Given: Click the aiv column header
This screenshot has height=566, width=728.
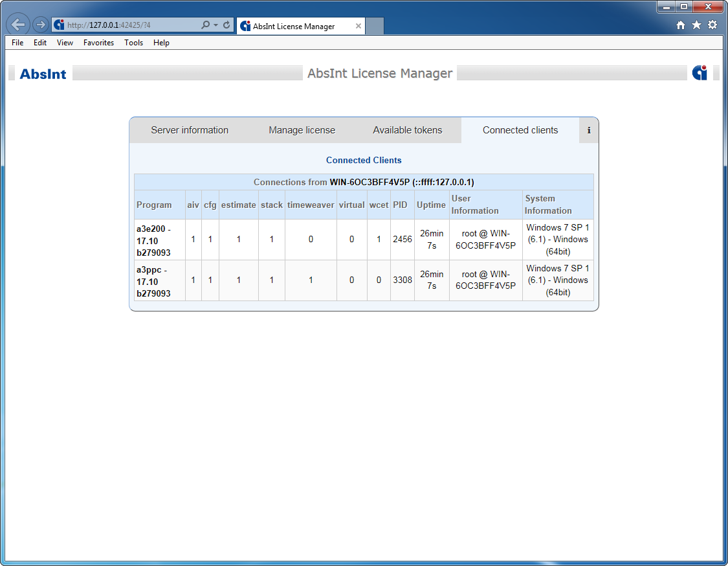Looking at the screenshot, I should 193,205.
